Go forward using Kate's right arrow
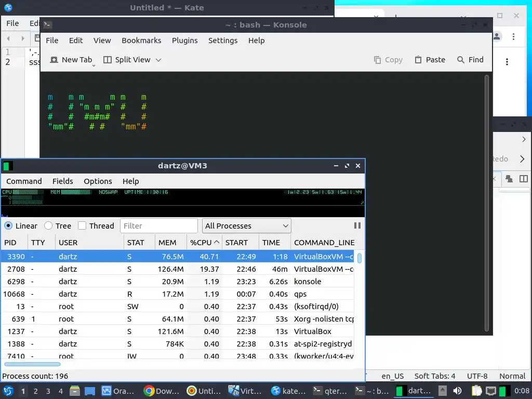 click(23, 38)
